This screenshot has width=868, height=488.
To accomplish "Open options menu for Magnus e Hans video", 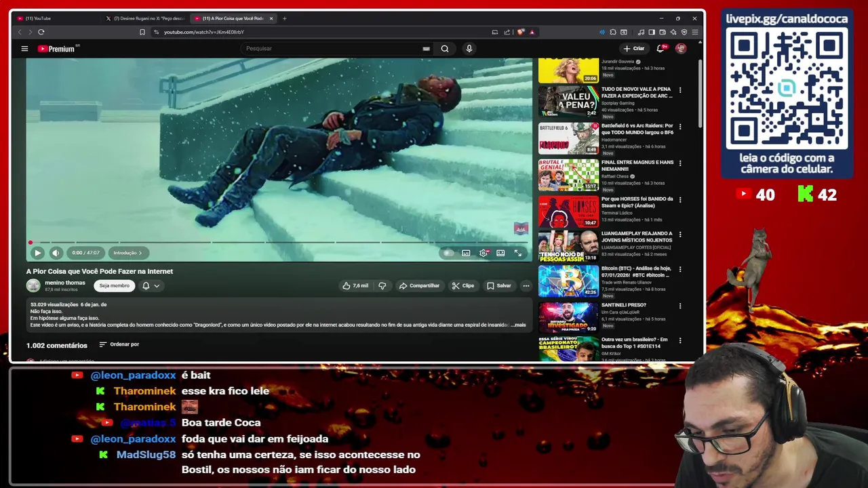I will pos(680,163).
